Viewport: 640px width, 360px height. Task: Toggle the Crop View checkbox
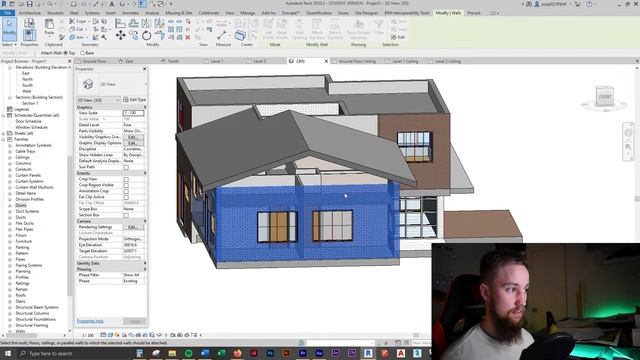coord(126,179)
